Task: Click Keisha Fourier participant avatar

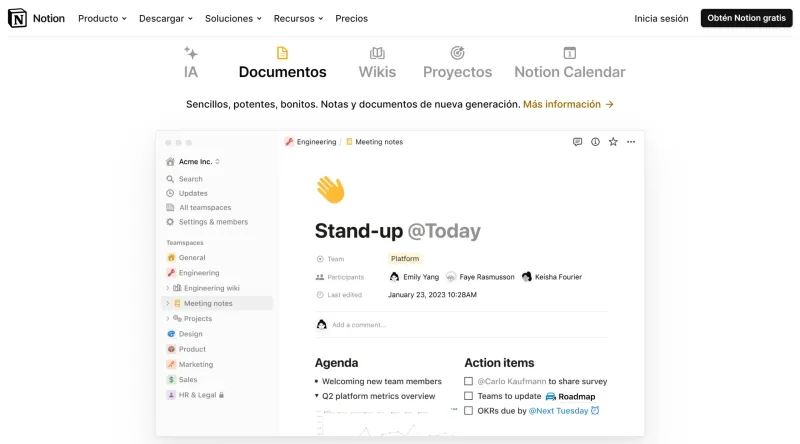Action: pos(527,277)
